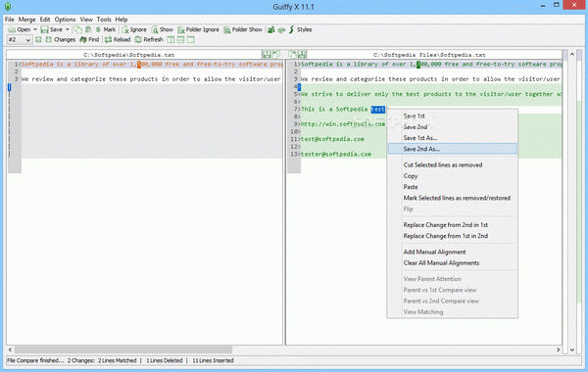
Task: Click the Ignore toolbar button
Action: pos(134,29)
